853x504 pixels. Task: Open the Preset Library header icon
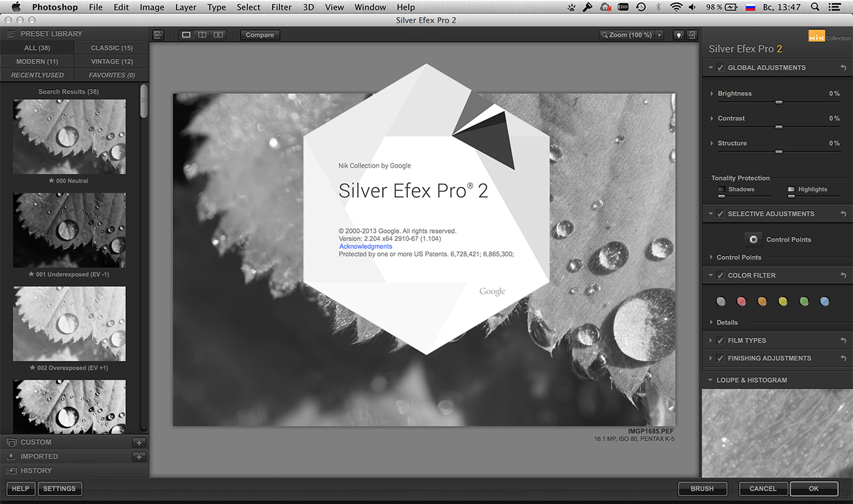(x=11, y=34)
